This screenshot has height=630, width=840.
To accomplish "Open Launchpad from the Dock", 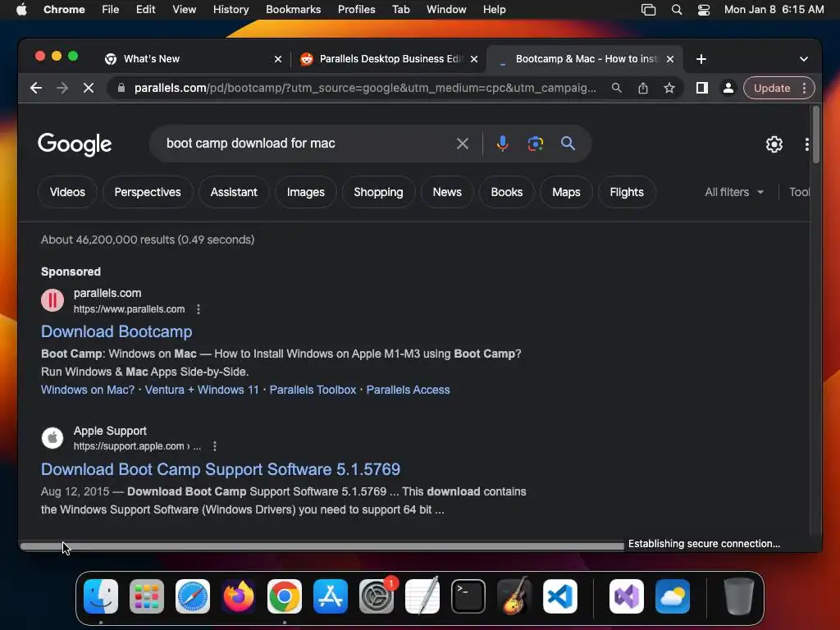I will 147,596.
